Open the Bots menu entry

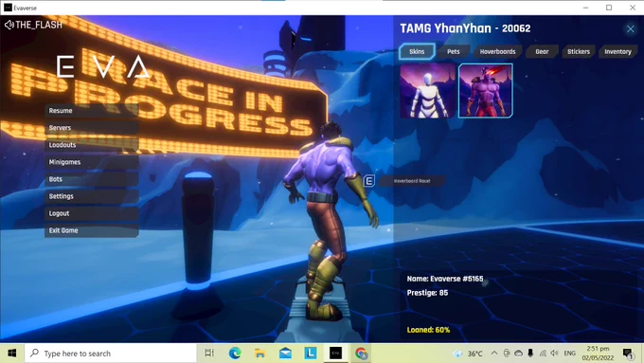[91, 179]
